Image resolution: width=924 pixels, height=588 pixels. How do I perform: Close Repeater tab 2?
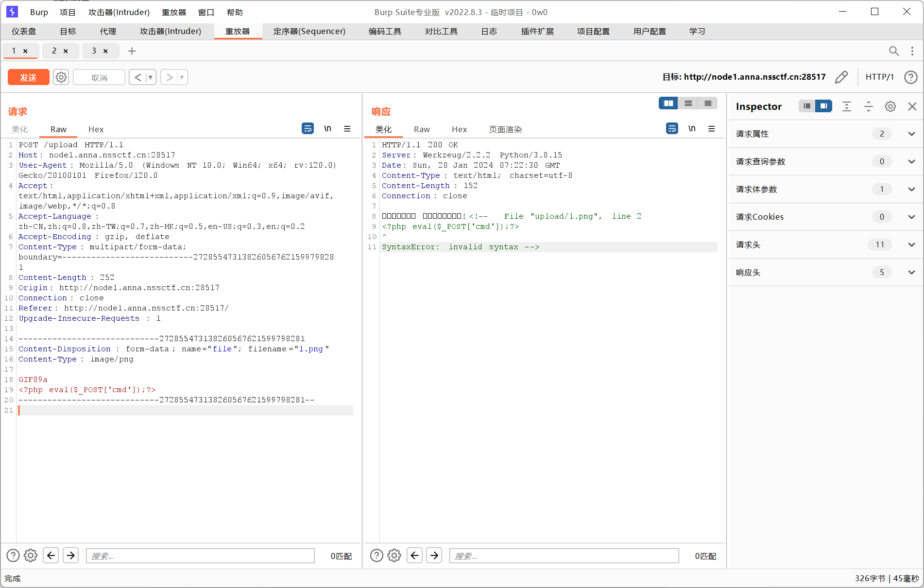click(x=66, y=51)
